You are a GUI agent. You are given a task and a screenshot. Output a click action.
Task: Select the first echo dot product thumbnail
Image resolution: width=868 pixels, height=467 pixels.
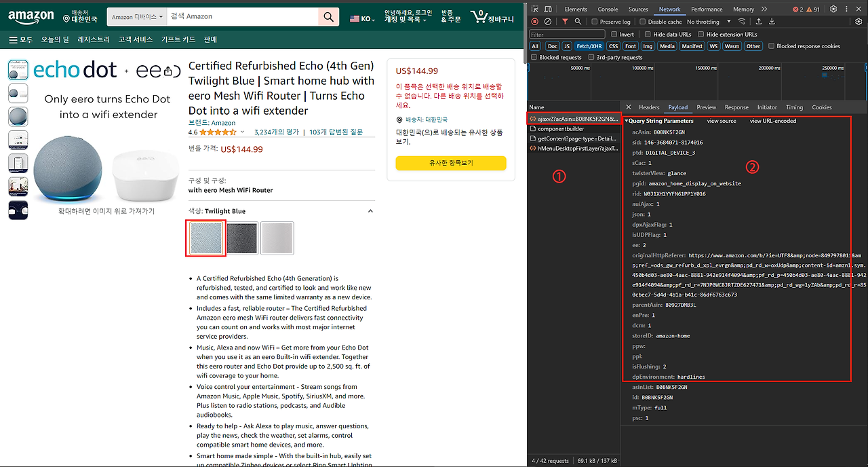18,70
